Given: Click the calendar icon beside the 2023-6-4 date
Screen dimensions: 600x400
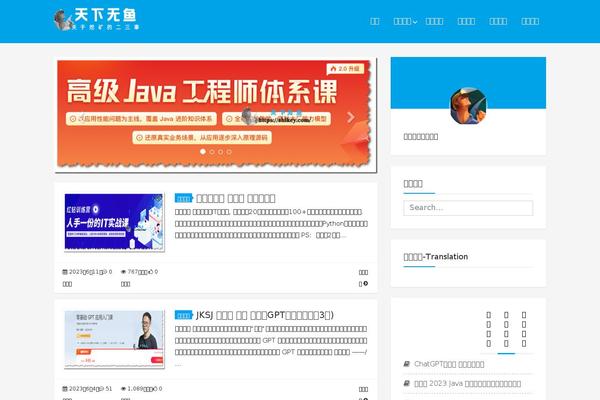Looking at the screenshot, I should pos(65,389).
